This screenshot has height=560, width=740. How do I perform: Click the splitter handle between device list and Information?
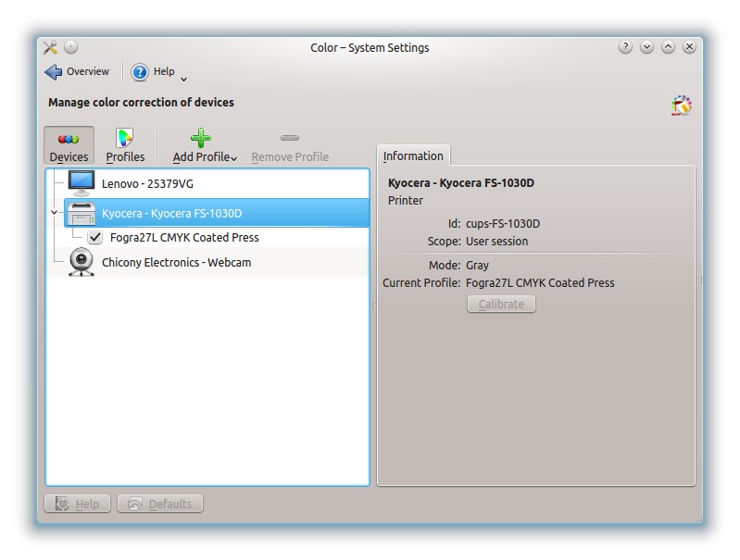[x=374, y=307]
